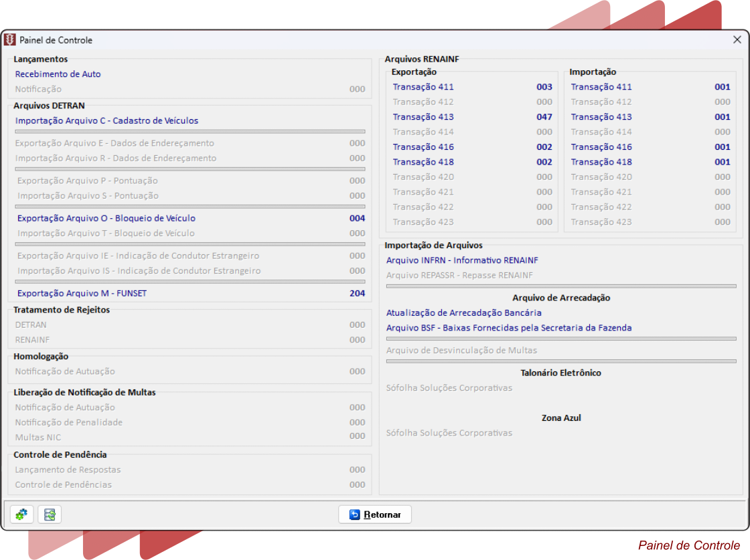Open Transação 411 under Importação
Screen dimensions: 750x560
601,87
